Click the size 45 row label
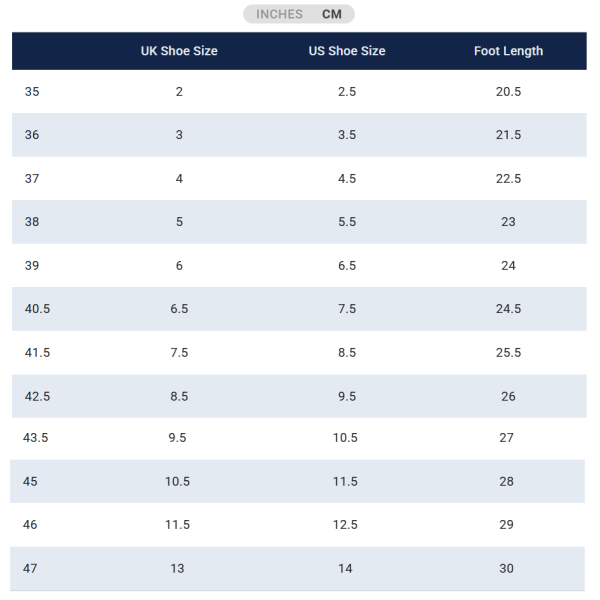The width and height of the screenshot is (600, 600). pyautogui.click(x=31, y=482)
